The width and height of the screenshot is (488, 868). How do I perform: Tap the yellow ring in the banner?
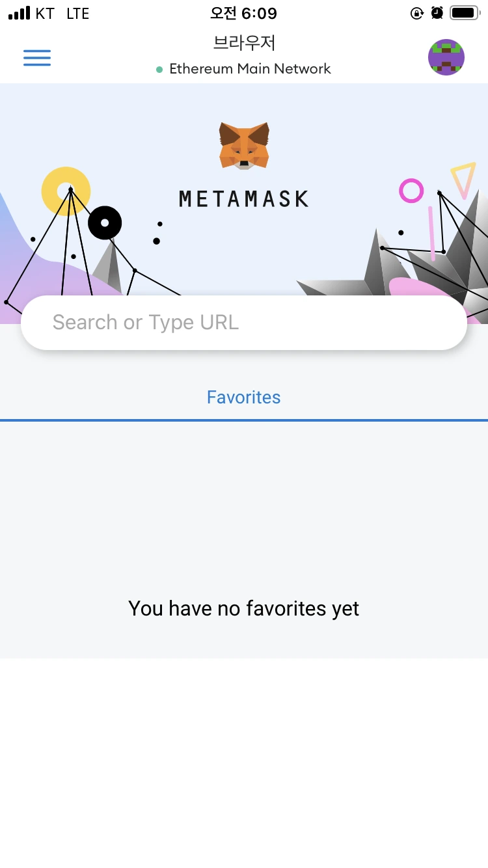[66, 191]
